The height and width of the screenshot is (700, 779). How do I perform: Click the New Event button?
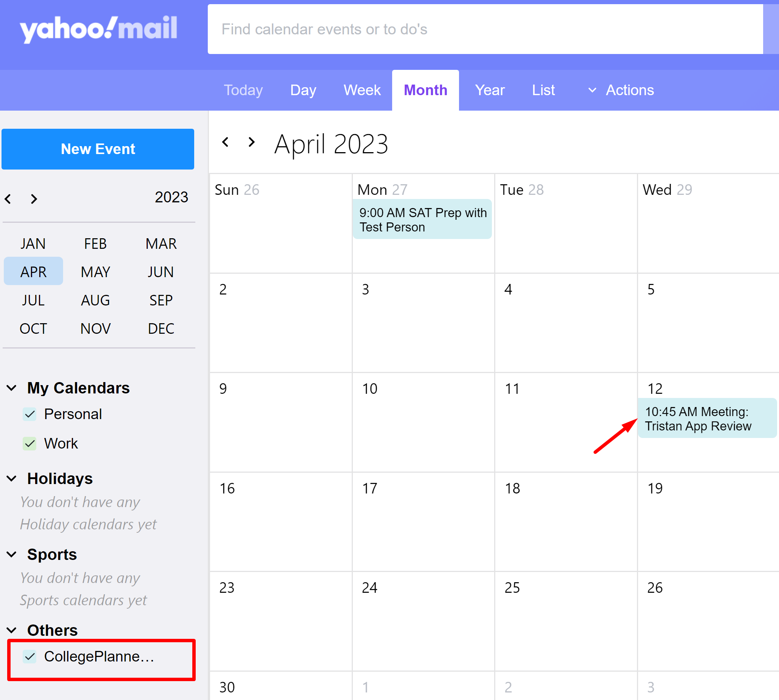(x=98, y=149)
